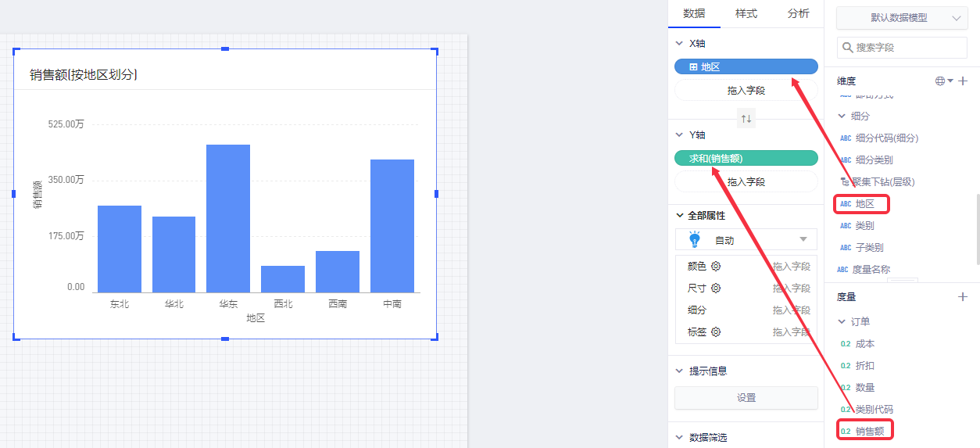Open label (标签) settings gear icon

coord(716,332)
